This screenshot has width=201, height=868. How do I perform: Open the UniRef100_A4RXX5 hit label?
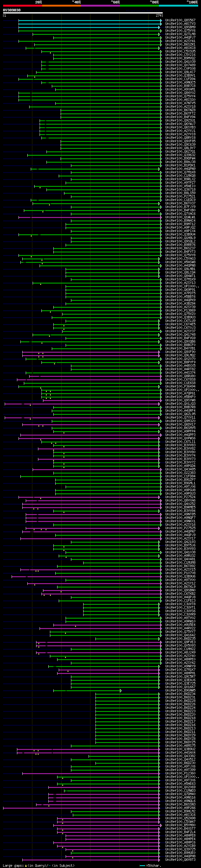[180, 366]
